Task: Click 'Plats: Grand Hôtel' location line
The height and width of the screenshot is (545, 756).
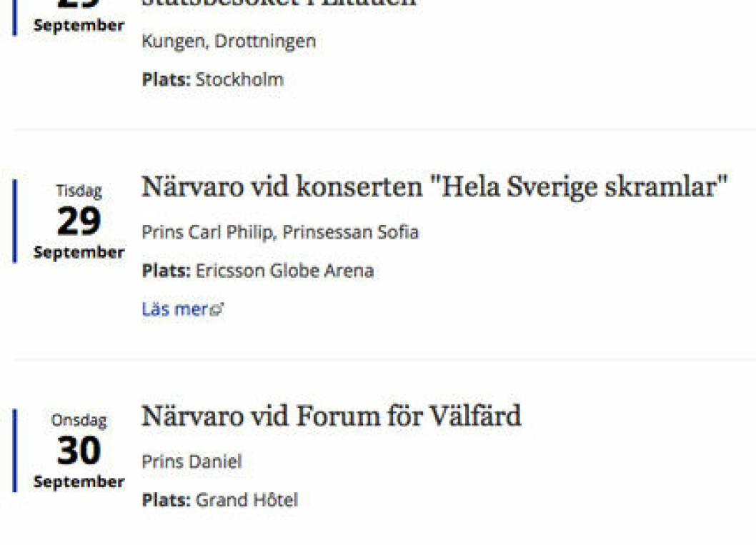Action: (x=220, y=500)
